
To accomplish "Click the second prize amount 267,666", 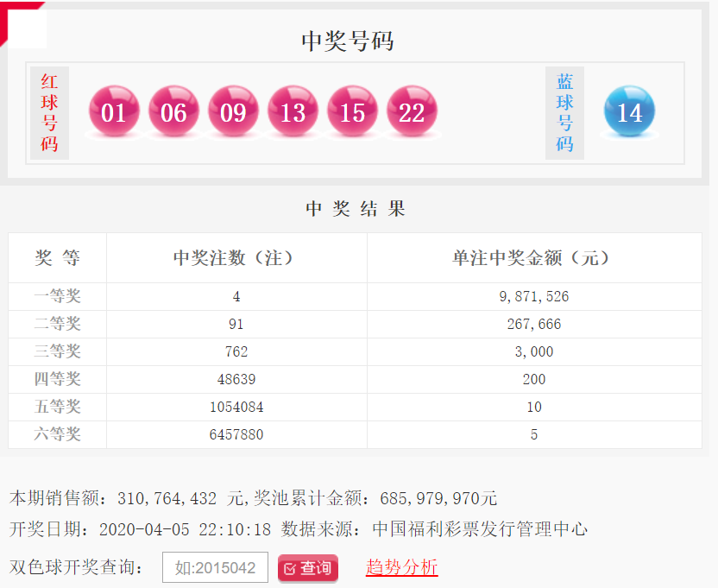I will pos(533,324).
